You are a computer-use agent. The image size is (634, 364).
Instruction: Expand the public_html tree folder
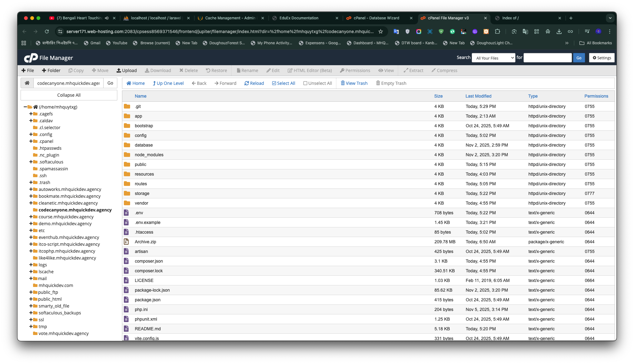31,299
